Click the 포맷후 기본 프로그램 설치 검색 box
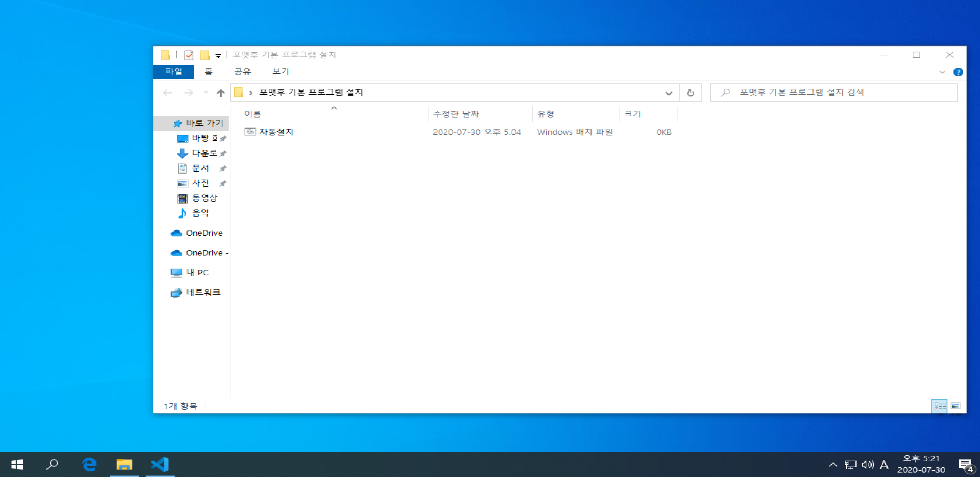Screen dimensions: 980x477 pos(834,92)
